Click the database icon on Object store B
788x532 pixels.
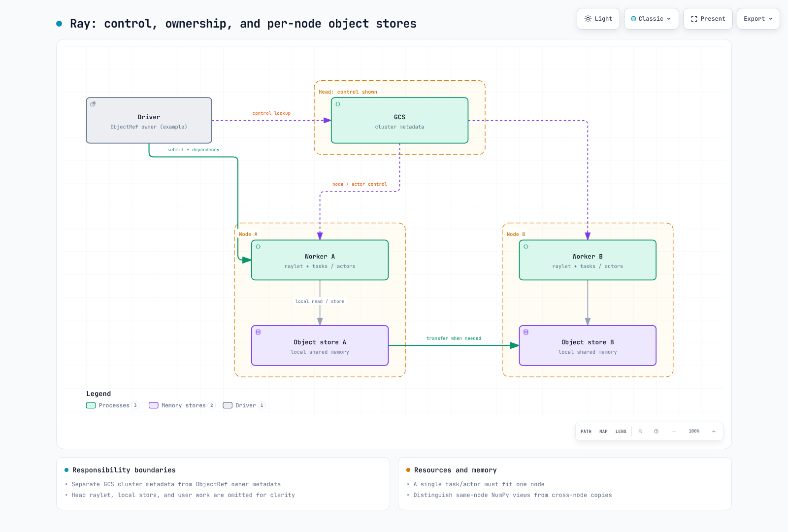pos(526,332)
